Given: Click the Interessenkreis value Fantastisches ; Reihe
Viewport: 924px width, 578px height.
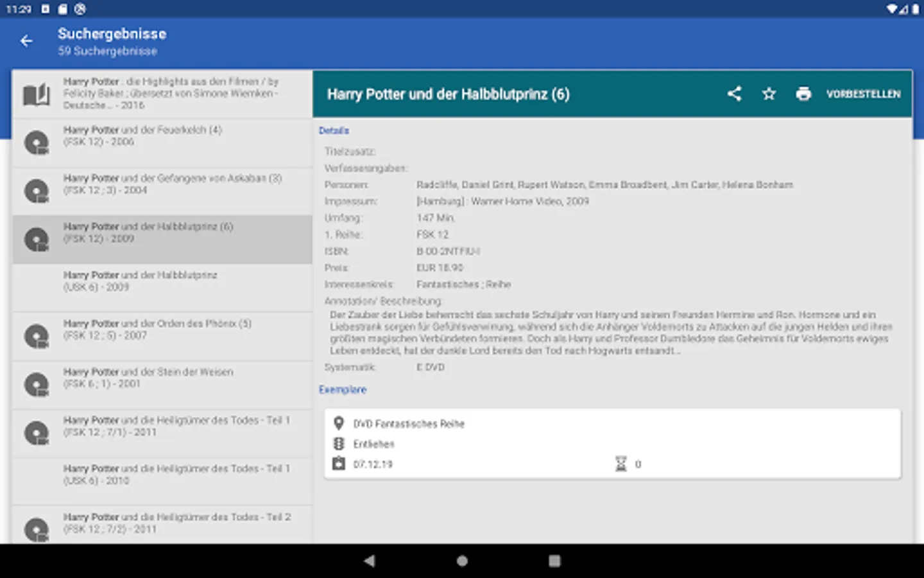Looking at the screenshot, I should pos(463,285).
